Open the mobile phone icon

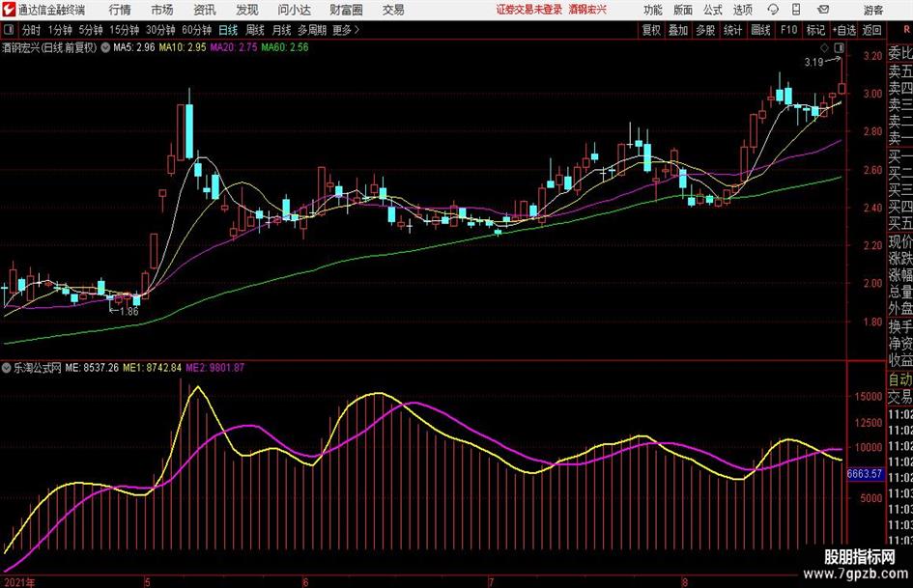(x=796, y=10)
